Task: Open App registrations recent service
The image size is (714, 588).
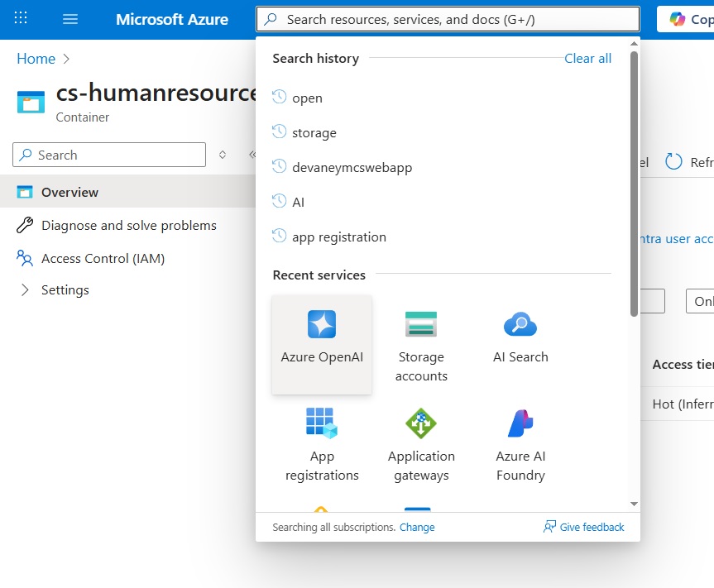Action: [x=322, y=445]
